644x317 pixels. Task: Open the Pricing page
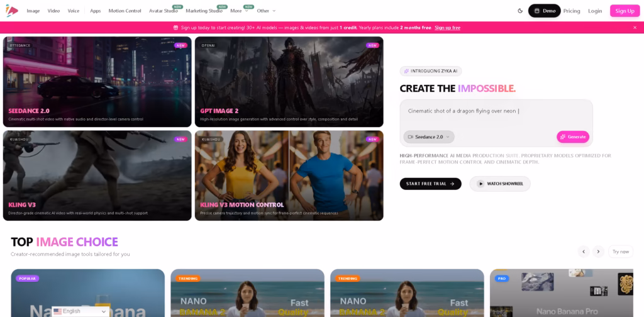572,11
